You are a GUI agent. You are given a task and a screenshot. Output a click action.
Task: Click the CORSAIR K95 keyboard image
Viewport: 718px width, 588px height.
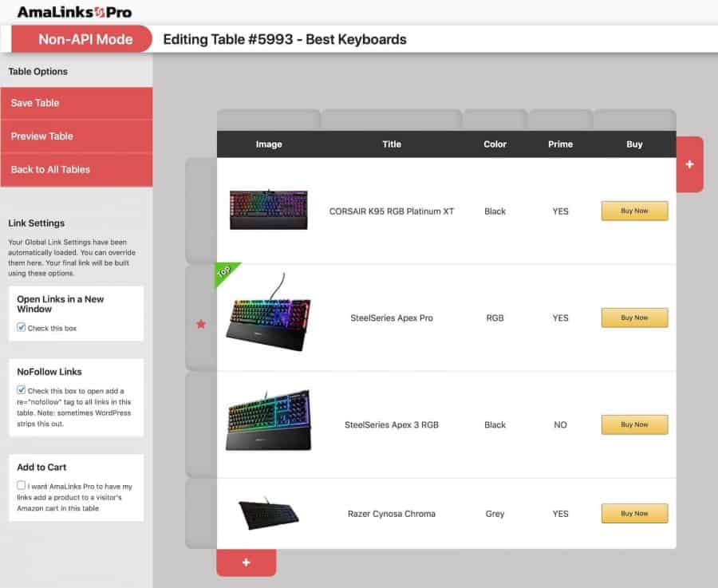268,210
